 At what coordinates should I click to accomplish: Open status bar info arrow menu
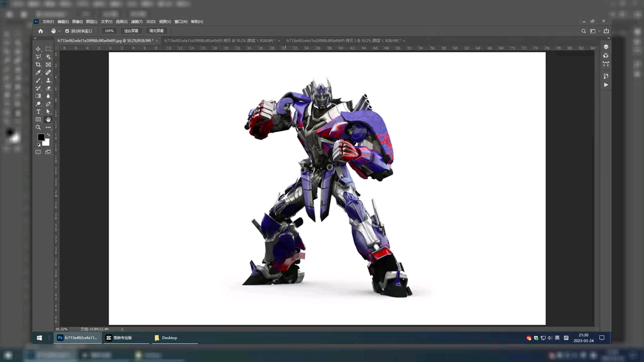click(x=122, y=329)
